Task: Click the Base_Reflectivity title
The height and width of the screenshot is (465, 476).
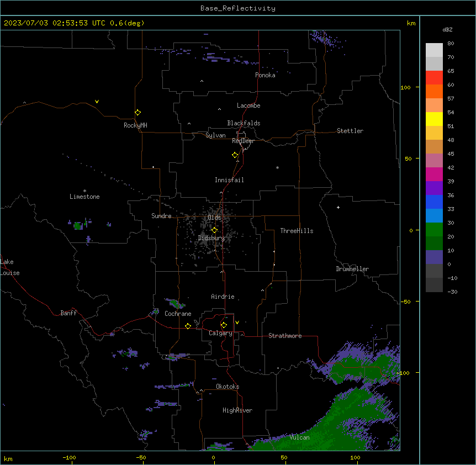Action: click(x=238, y=8)
